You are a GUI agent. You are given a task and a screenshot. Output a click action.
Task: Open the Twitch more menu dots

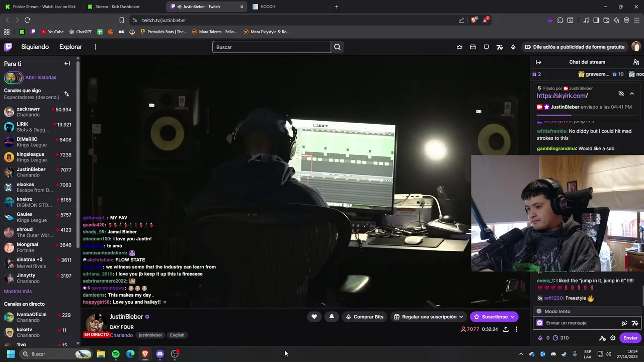coord(95,47)
